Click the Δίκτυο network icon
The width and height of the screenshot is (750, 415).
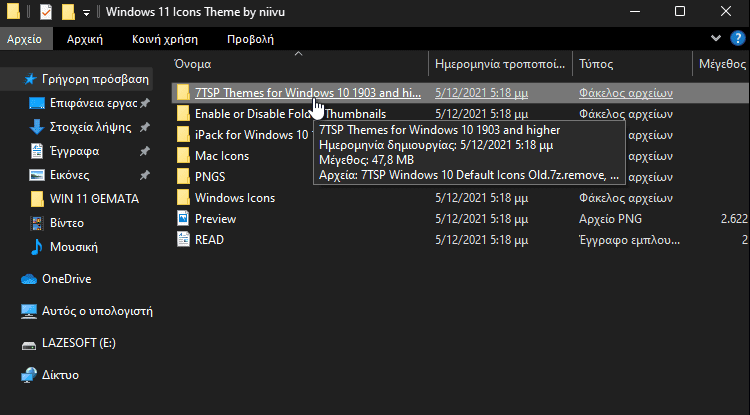point(29,375)
